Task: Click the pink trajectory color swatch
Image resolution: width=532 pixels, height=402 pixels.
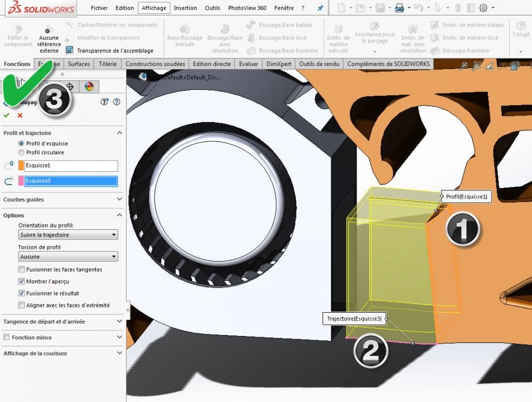Action: 21,181
